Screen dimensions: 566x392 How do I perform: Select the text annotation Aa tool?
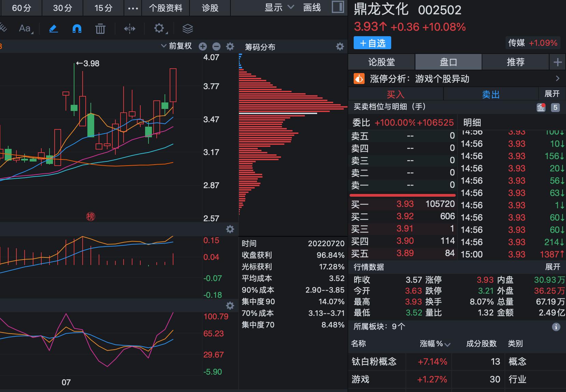tap(26, 29)
